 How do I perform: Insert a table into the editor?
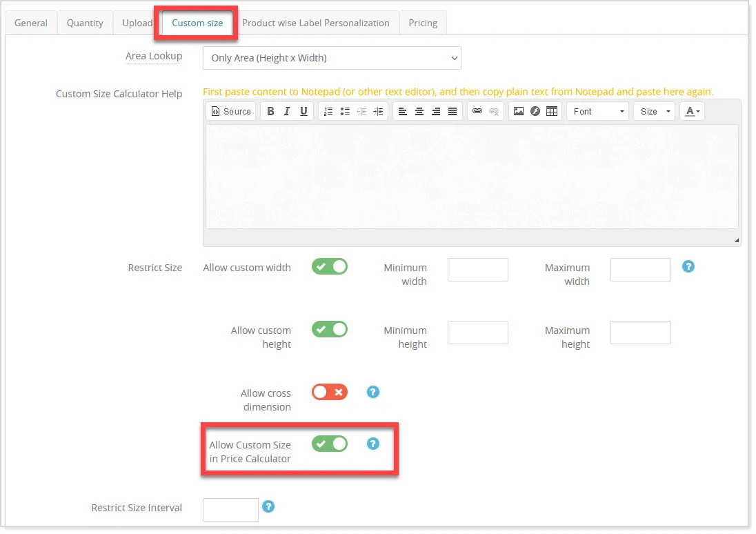(x=552, y=112)
